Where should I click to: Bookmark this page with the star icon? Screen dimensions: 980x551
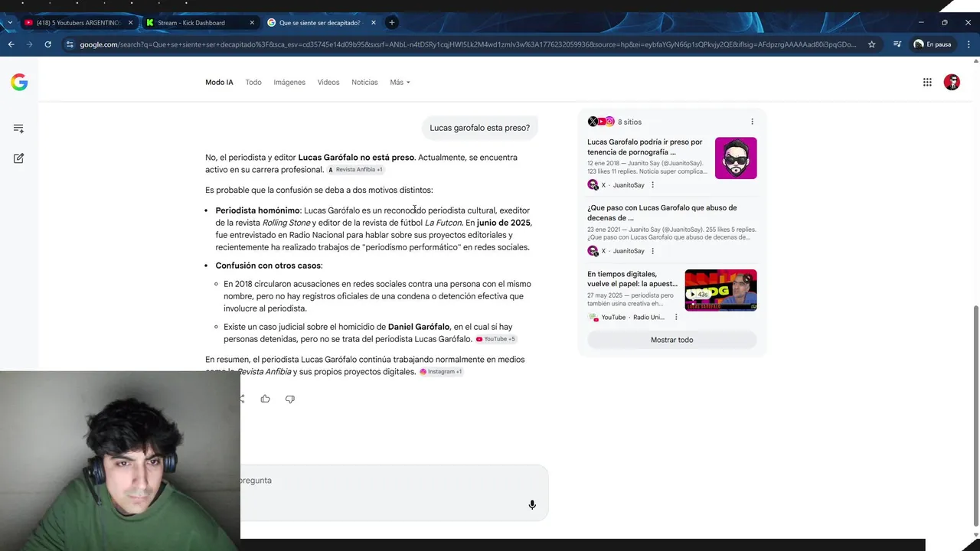(x=871, y=44)
